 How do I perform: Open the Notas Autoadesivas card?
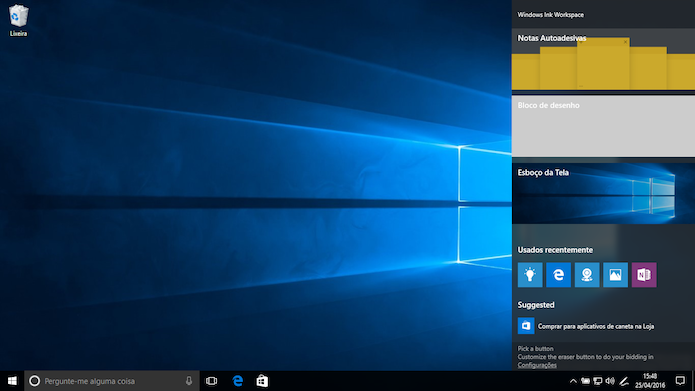coord(603,59)
